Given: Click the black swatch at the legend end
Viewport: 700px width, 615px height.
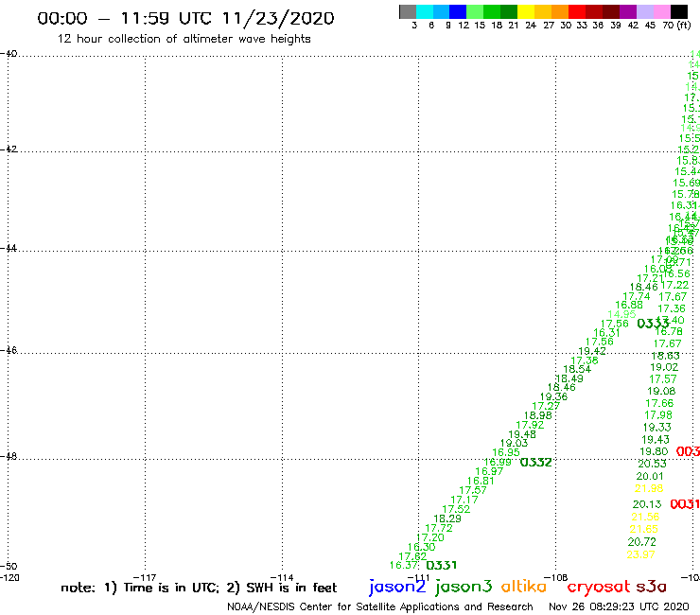Looking at the screenshot, I should 679,11.
